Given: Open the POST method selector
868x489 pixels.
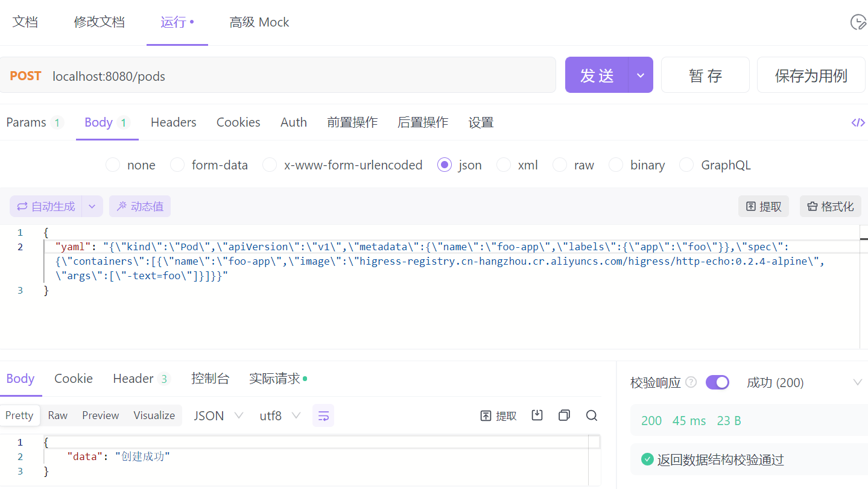Looking at the screenshot, I should coord(25,76).
